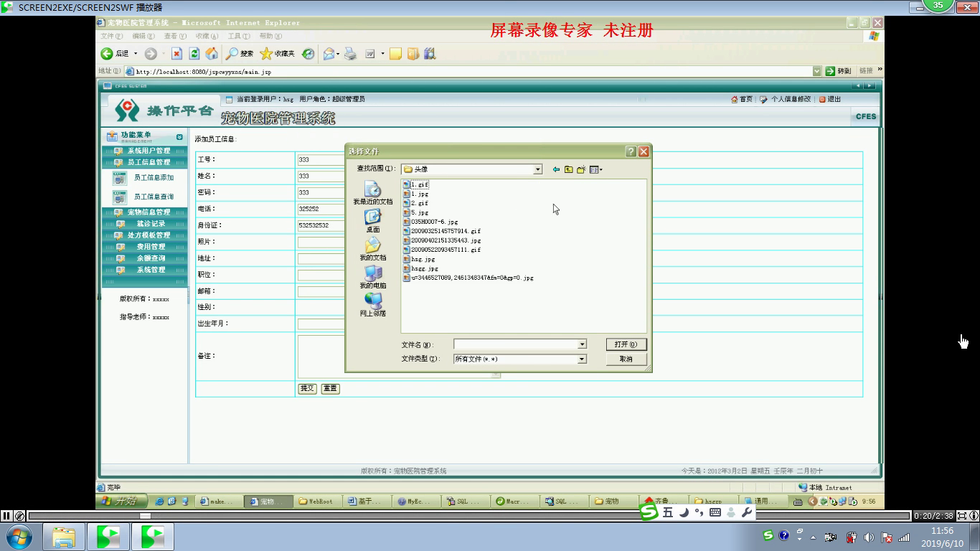Open IE 收藏 menu

point(206,36)
